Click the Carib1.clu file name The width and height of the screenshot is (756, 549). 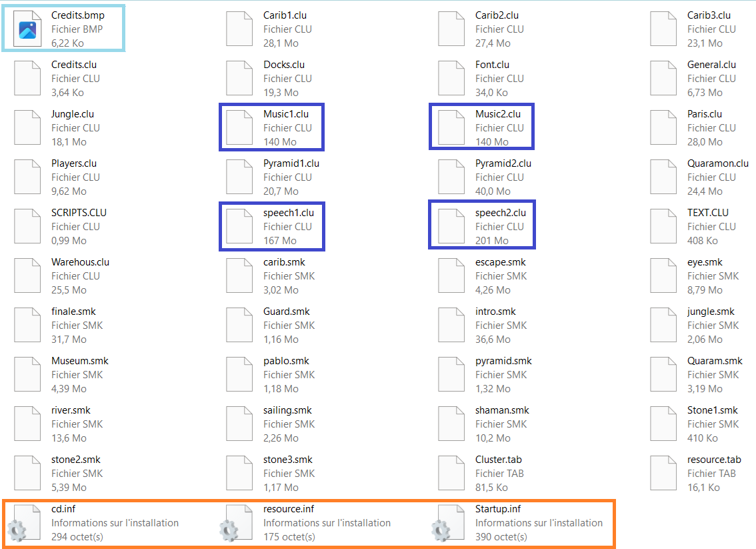(x=285, y=15)
